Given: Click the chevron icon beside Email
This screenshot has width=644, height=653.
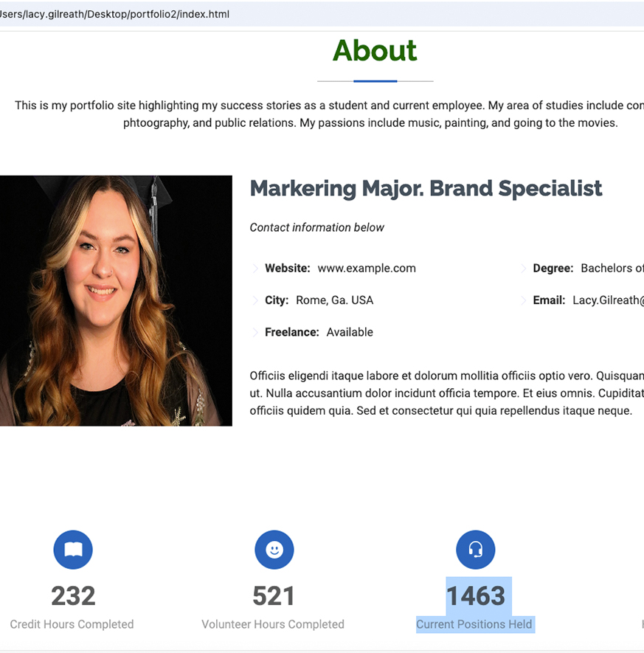Looking at the screenshot, I should pyautogui.click(x=523, y=300).
